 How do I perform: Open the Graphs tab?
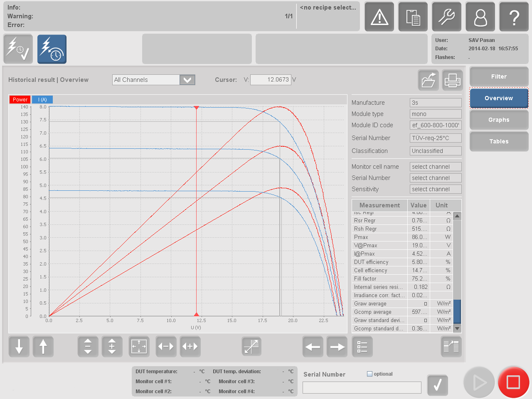click(x=499, y=120)
